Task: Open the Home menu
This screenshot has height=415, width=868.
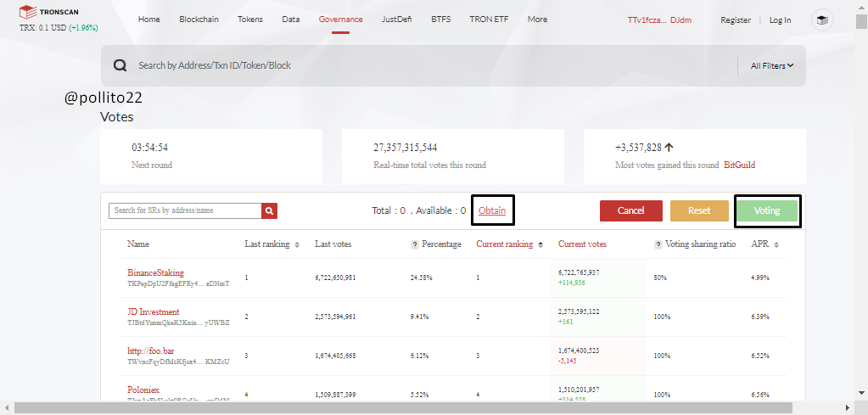Action: pos(149,20)
